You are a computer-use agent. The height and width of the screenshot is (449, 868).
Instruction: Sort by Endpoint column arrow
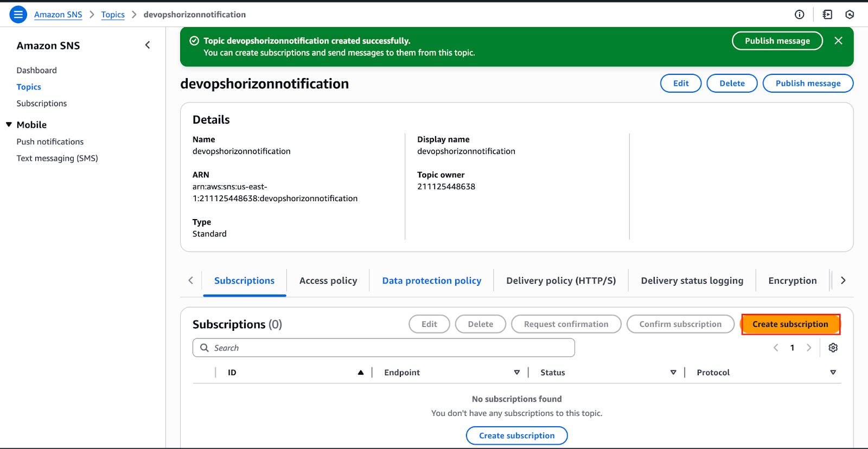(x=517, y=373)
